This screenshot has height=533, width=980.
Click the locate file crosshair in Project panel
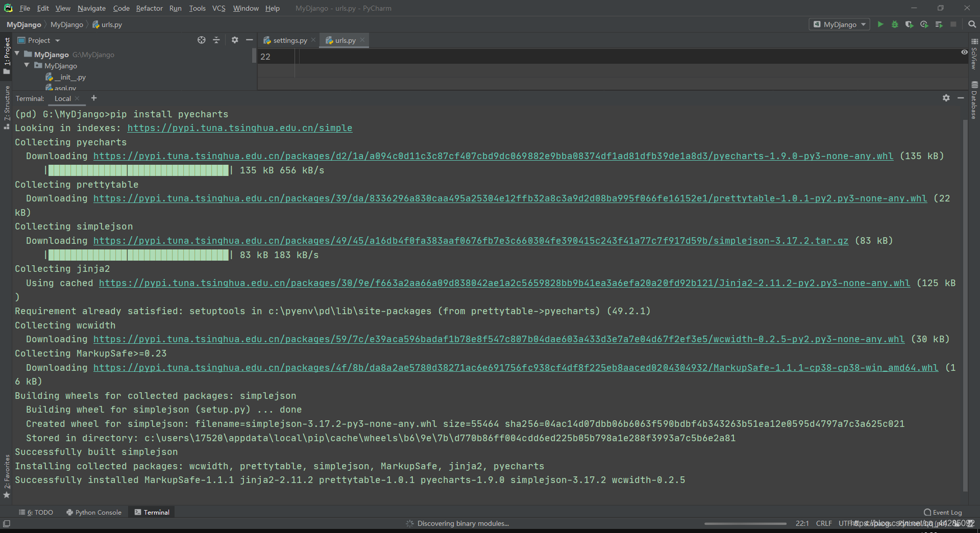pyautogui.click(x=202, y=40)
